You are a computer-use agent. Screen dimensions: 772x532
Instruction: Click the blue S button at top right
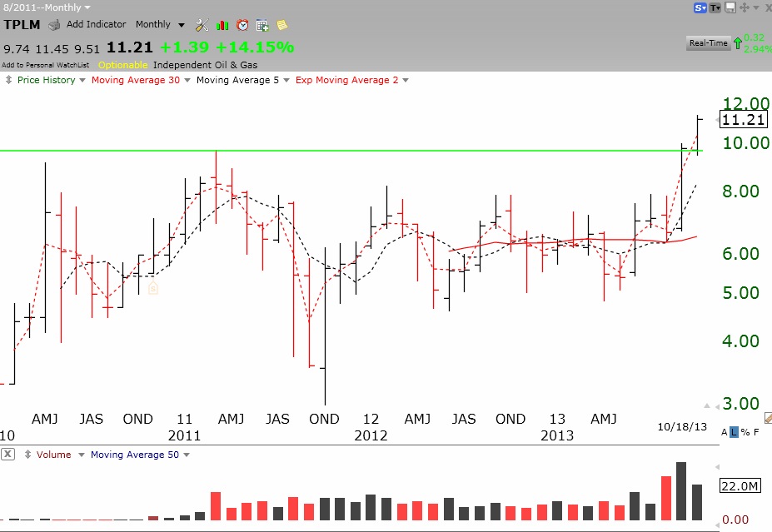[x=700, y=7]
